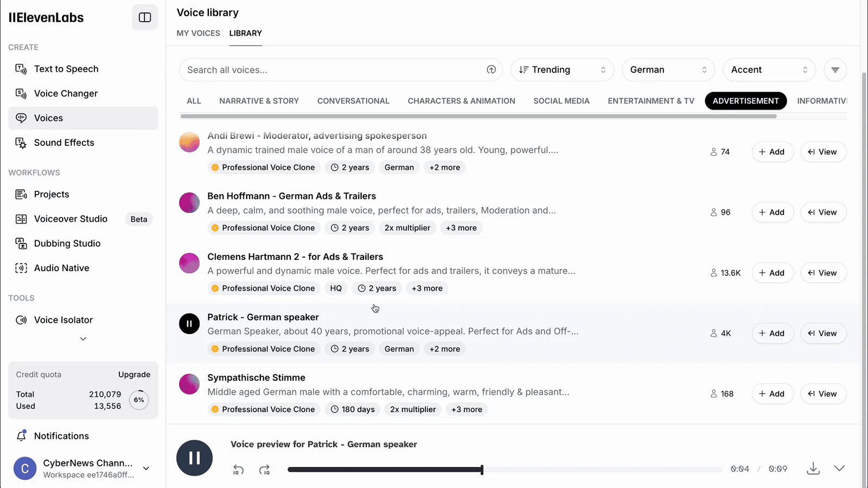
Task: Go to Voices in the sidebar
Action: click(x=83, y=118)
